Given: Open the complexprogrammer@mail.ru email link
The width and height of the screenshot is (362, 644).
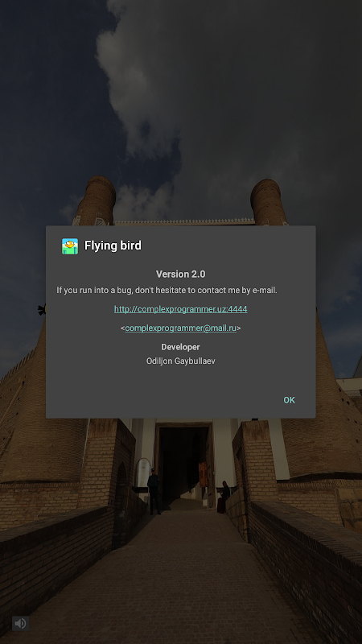Looking at the screenshot, I should [180, 328].
